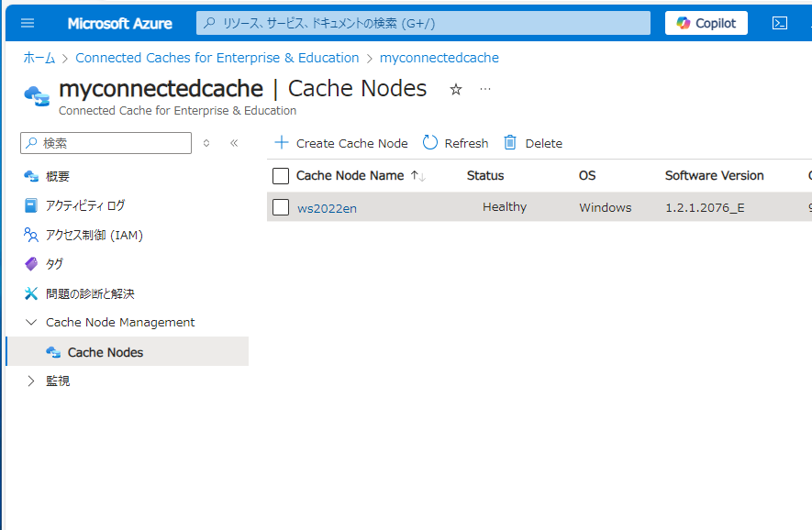This screenshot has height=530, width=812.
Task: Pin the left menu with the small toggle
Action: [208, 142]
